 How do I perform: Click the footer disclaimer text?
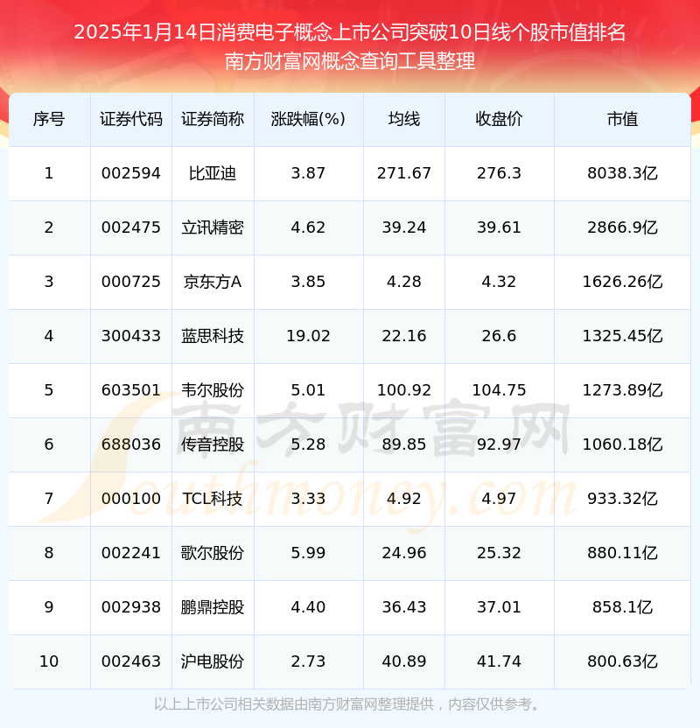click(x=347, y=704)
